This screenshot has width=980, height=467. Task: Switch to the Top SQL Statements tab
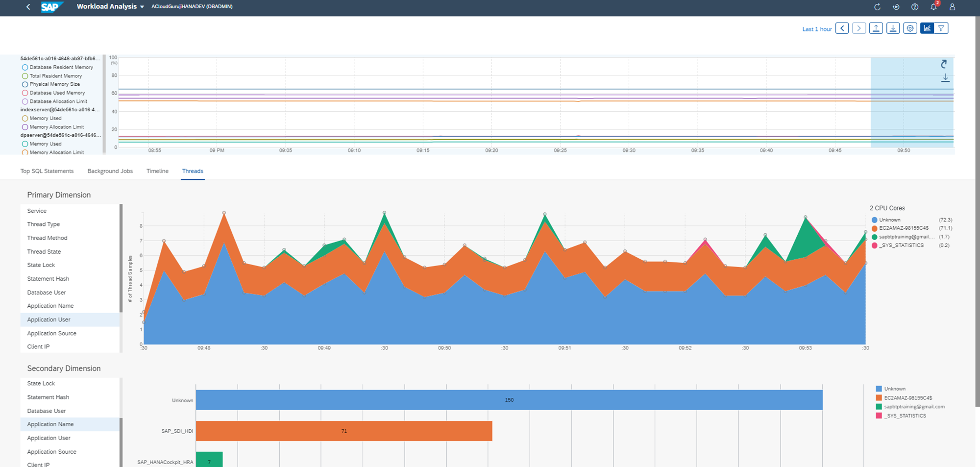(x=47, y=171)
